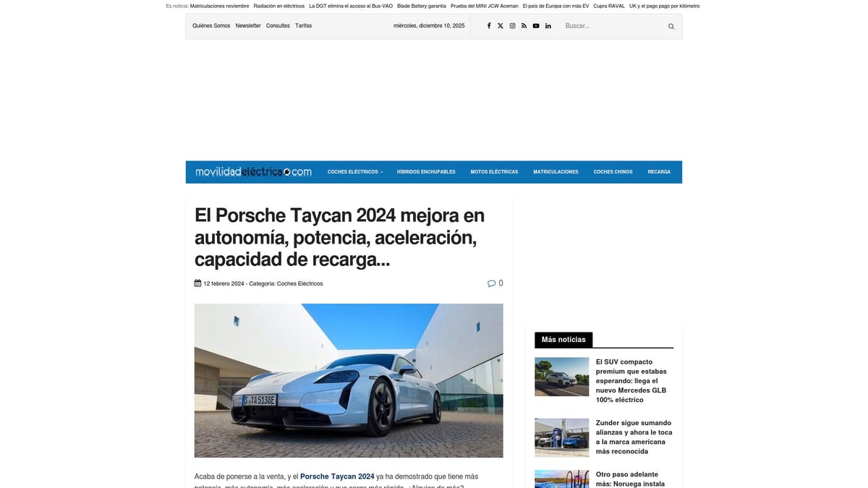Select the Motos Eléctricas menu item
Viewport: 868px width, 488px height.
(x=494, y=172)
